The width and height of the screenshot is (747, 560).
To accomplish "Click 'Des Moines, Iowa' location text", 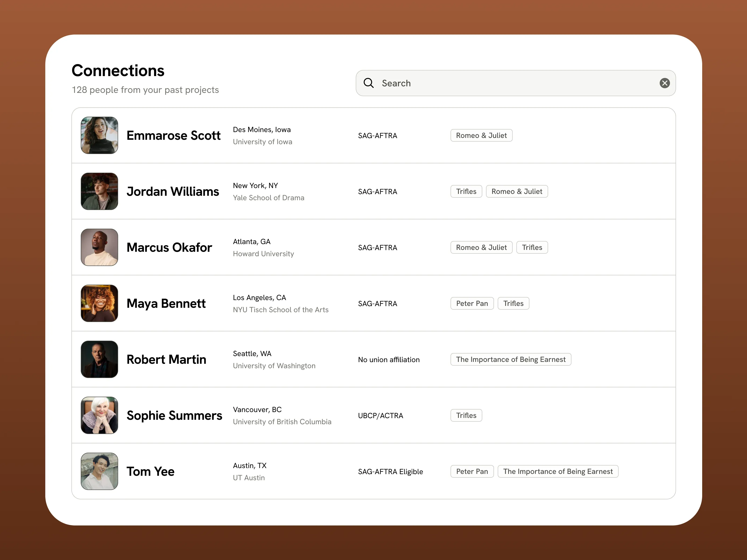I will tap(262, 130).
